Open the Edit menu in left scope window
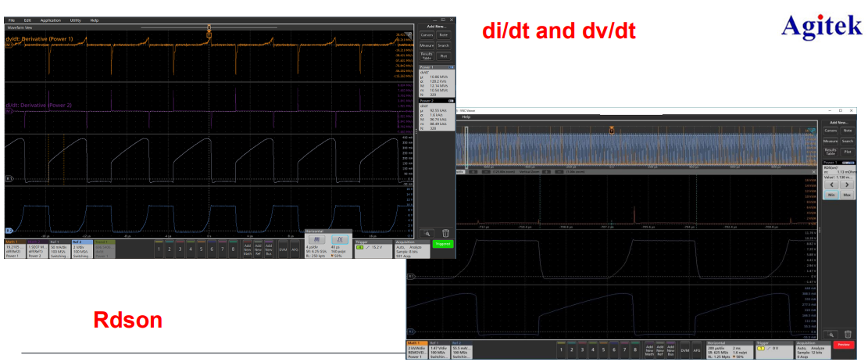This screenshot has height=362, width=868. pos(27,20)
